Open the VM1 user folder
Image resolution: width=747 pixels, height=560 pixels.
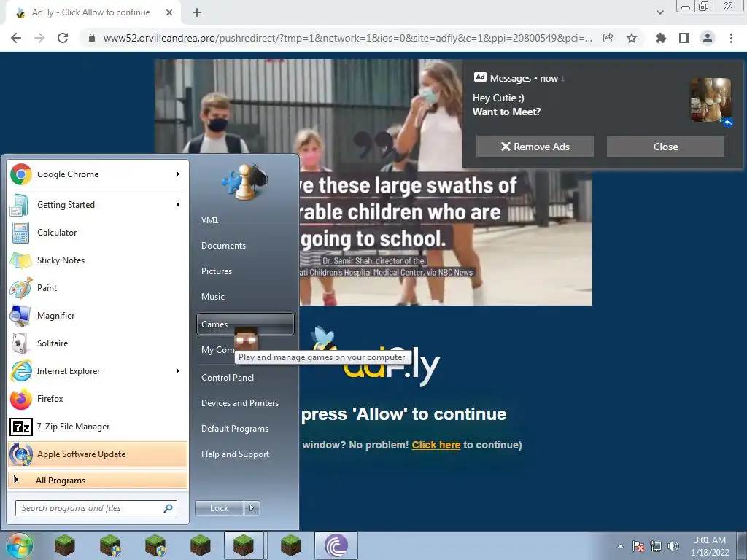point(245,220)
